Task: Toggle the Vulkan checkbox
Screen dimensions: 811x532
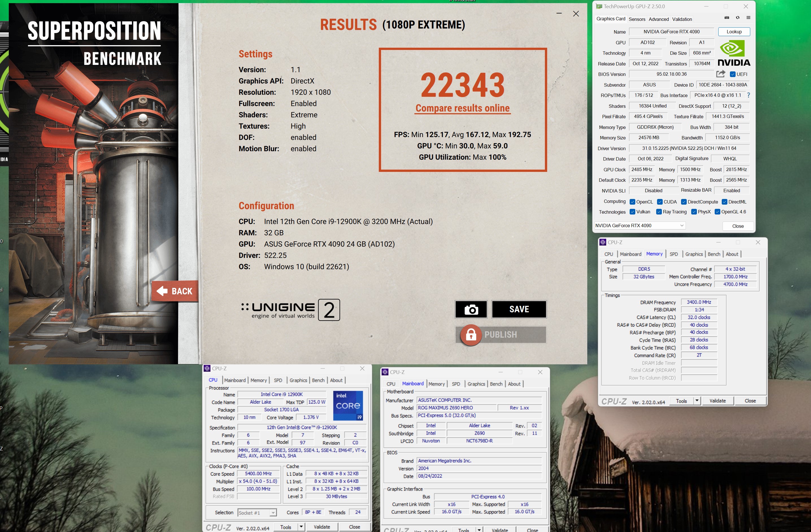Action: click(x=632, y=212)
